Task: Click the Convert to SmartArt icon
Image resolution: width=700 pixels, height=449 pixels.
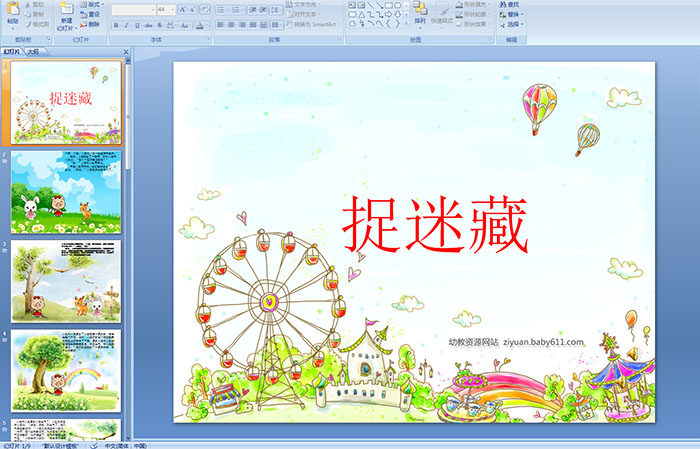Action: [317, 25]
